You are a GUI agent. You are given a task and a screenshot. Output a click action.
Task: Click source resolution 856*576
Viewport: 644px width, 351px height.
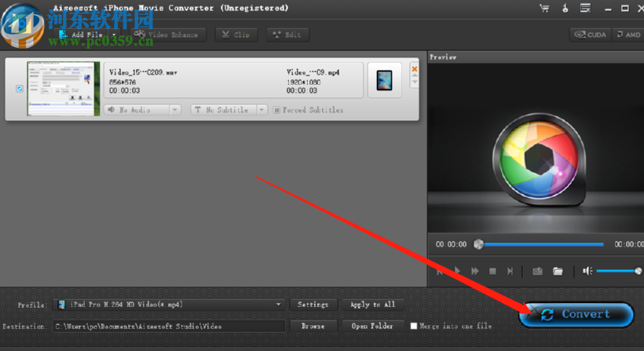[123, 82]
